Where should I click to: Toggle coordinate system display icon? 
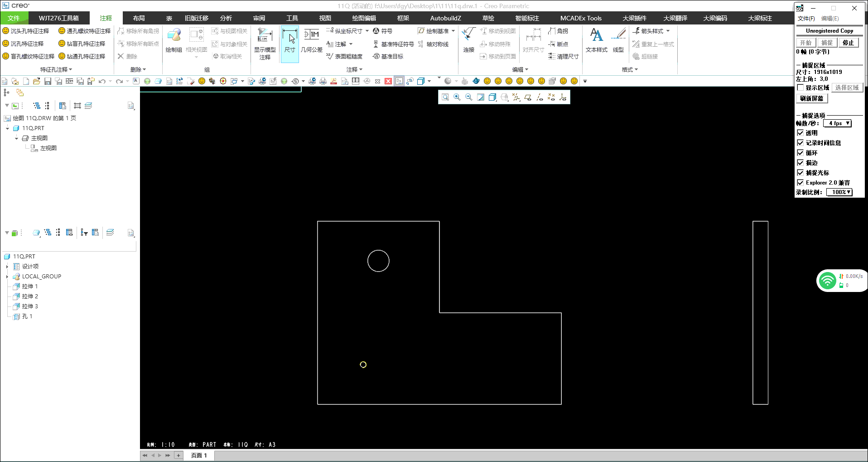563,97
